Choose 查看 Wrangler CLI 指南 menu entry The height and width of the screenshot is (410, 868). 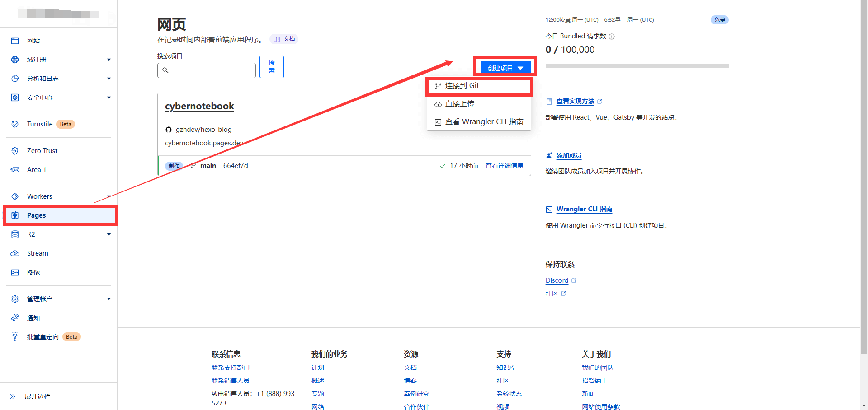pyautogui.click(x=479, y=122)
